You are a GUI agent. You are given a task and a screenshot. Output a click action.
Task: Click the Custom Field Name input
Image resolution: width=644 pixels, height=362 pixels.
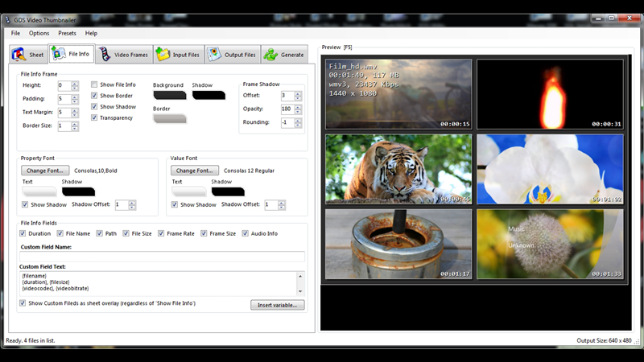(162, 257)
